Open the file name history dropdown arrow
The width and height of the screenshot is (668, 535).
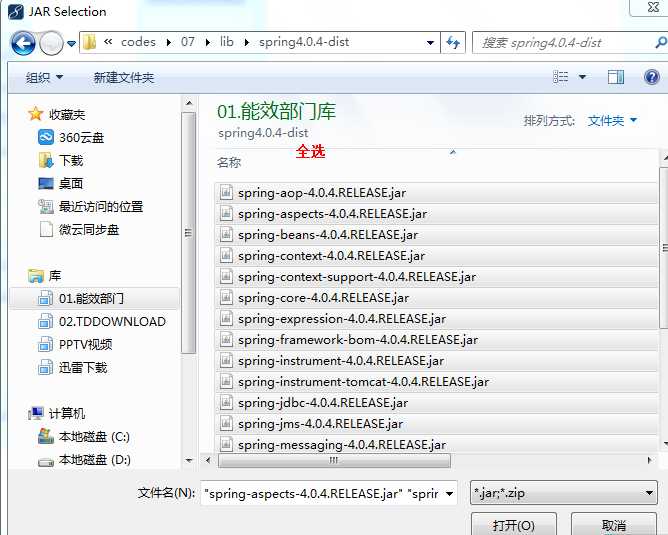pyautogui.click(x=449, y=494)
